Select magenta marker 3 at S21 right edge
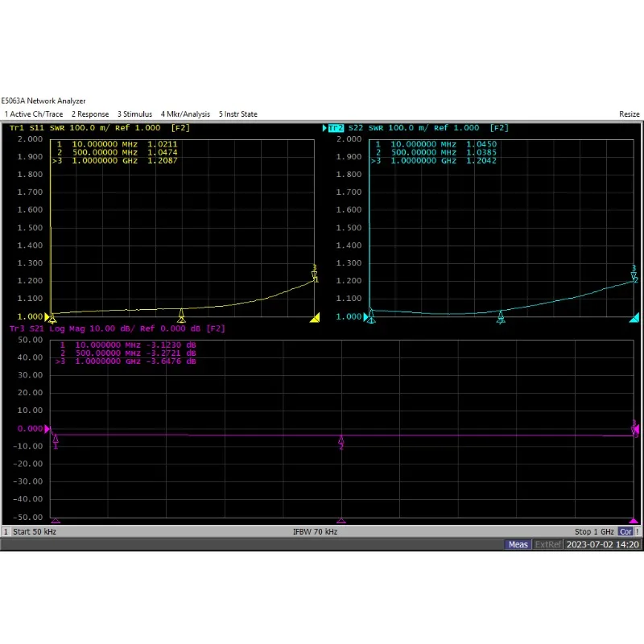This screenshot has height=644, width=644. click(x=634, y=428)
